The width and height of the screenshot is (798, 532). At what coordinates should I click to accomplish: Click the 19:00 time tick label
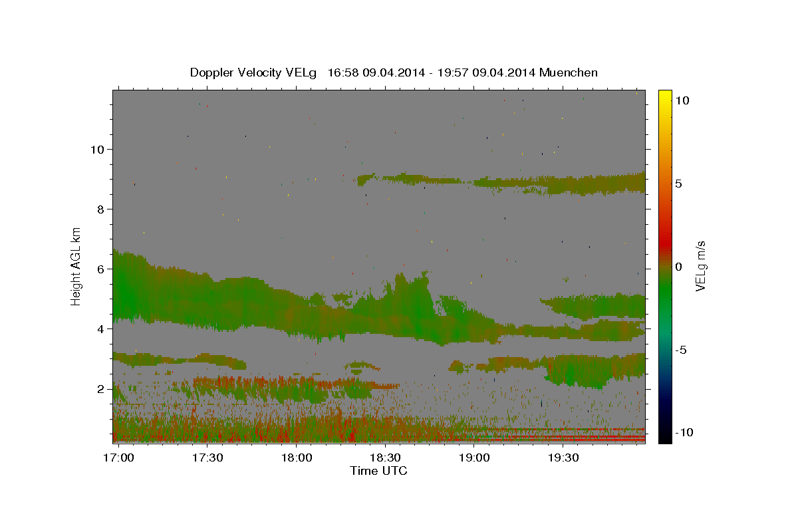click(474, 458)
